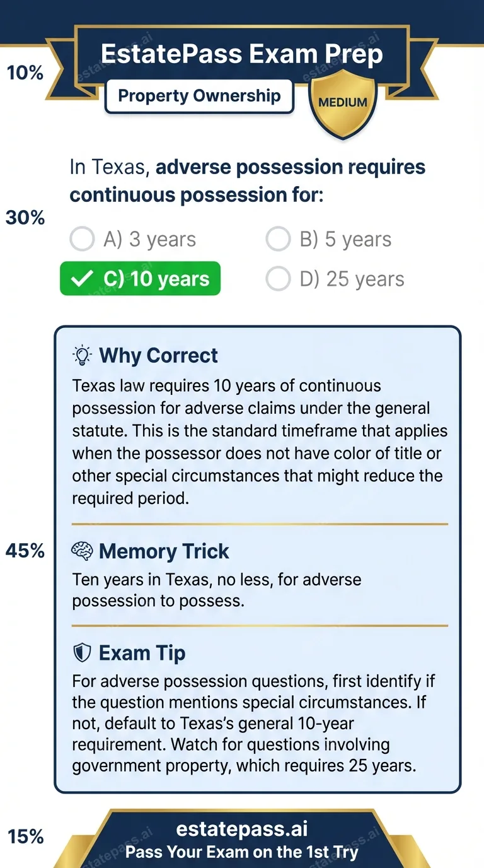Screen dimensions: 484x868
Task: Click the brain icon next to Memory Trick
Action: click(83, 551)
